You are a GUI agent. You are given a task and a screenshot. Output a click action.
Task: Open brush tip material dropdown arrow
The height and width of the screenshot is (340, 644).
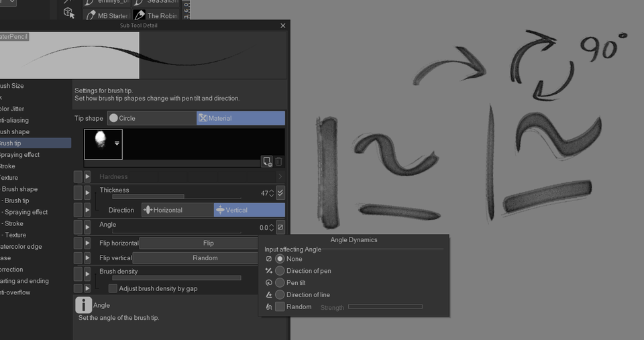[117, 144]
